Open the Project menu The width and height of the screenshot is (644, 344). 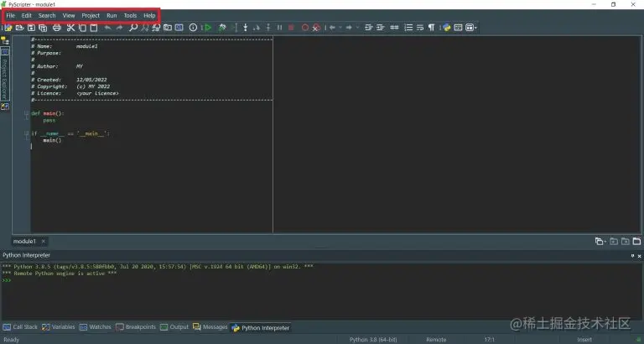(x=91, y=16)
